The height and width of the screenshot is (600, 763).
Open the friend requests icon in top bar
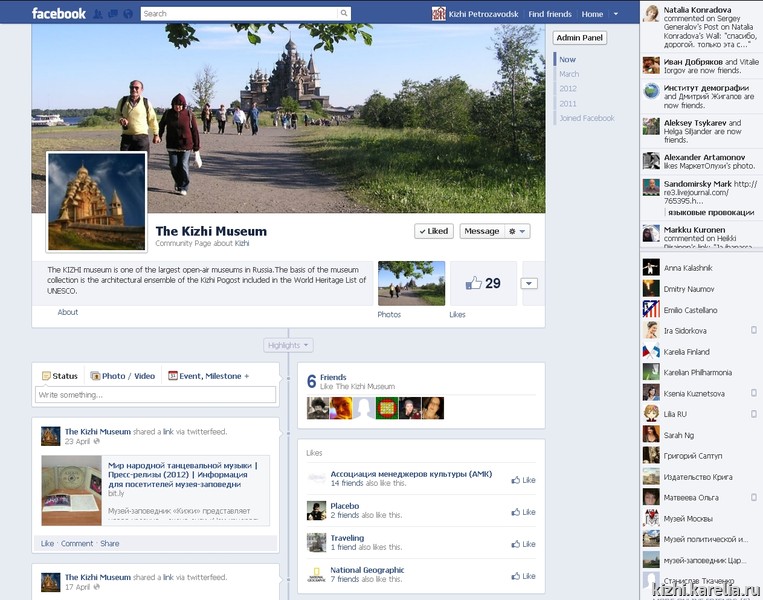[x=98, y=14]
